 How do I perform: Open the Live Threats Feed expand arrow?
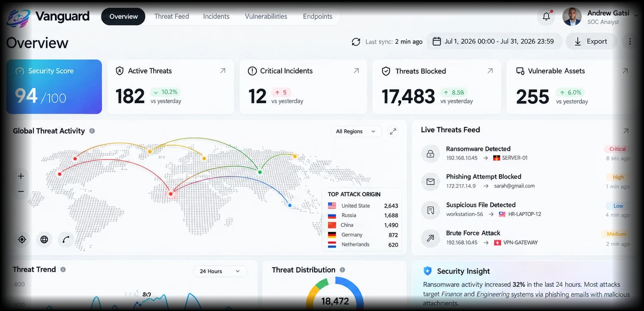(626, 131)
